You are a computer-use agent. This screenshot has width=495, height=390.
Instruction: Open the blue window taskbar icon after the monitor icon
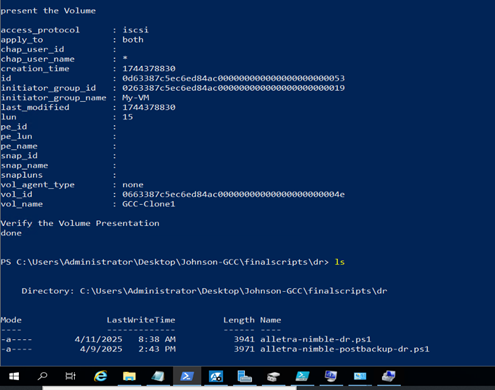[360, 376]
